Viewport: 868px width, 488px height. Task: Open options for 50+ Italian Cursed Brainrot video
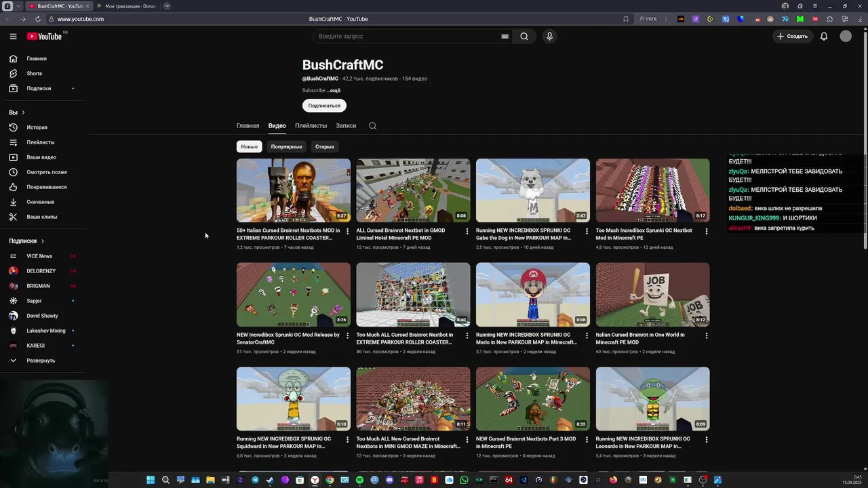[x=347, y=231]
